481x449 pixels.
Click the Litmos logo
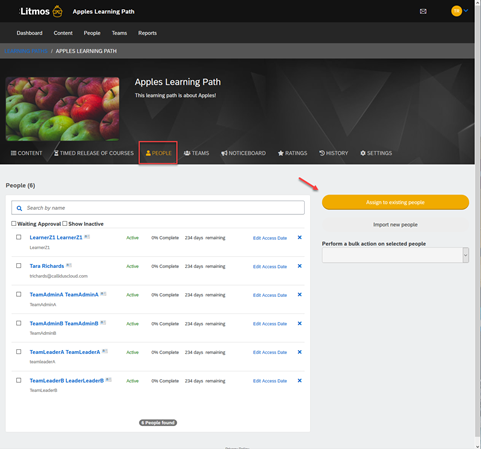41,11
